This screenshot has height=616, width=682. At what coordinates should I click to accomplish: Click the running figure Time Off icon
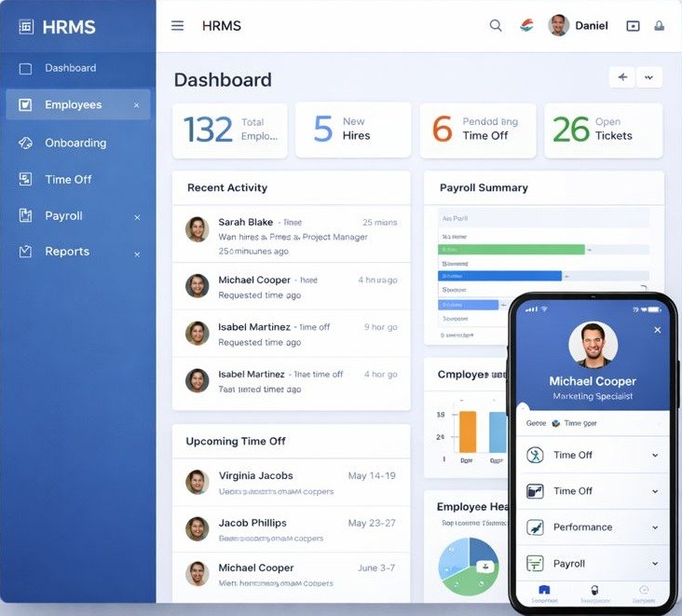[x=535, y=455]
